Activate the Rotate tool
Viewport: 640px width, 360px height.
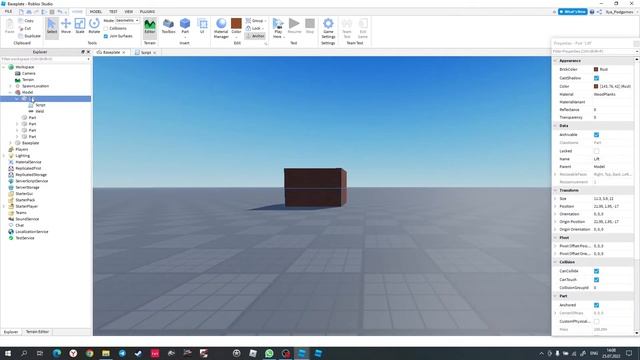[94, 27]
